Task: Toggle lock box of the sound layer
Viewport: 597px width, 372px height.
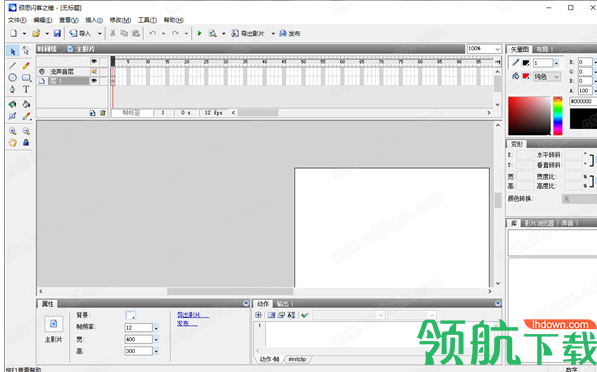Action: coord(103,71)
